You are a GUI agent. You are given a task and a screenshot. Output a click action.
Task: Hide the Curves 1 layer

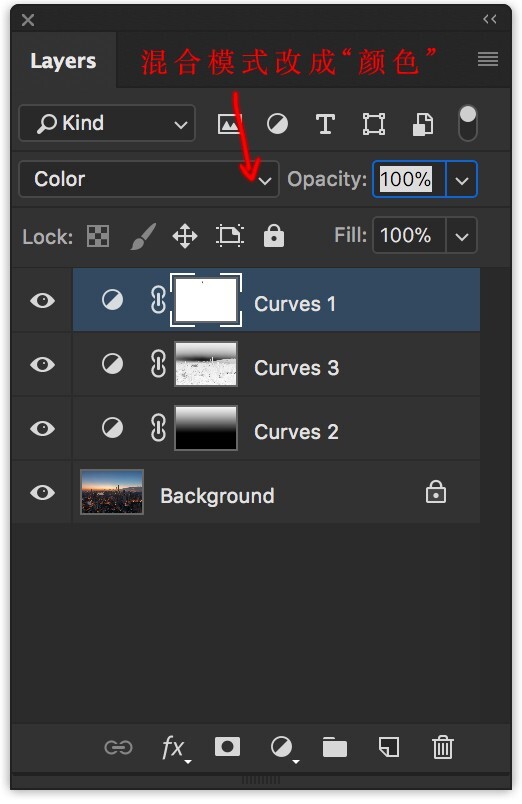(x=43, y=300)
